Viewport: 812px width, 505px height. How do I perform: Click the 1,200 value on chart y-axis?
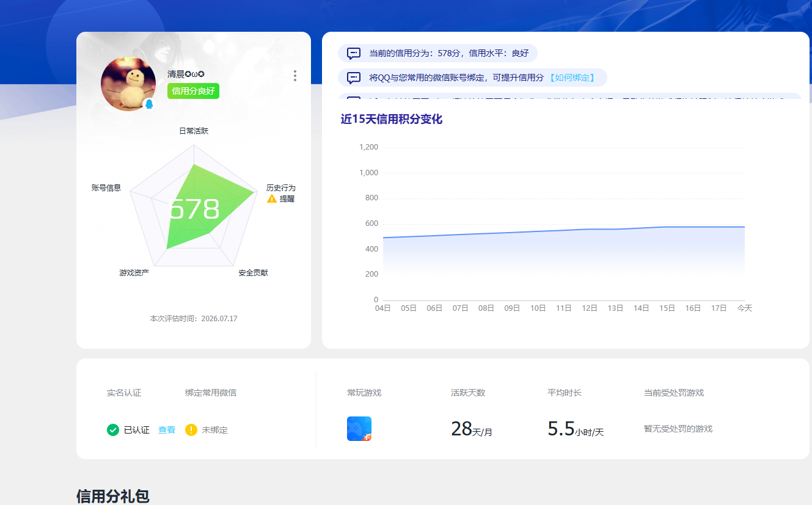coord(368,147)
